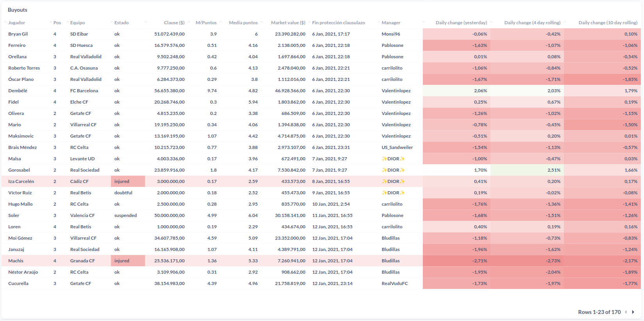Select player cell Óscar Plano
Screen dimensions: 644x321
[x=21, y=79]
